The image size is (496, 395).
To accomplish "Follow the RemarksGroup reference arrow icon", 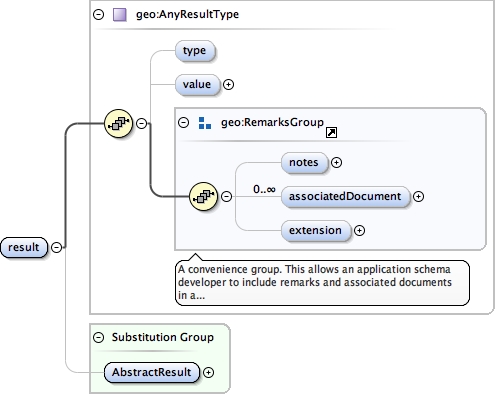I will 331,133.
